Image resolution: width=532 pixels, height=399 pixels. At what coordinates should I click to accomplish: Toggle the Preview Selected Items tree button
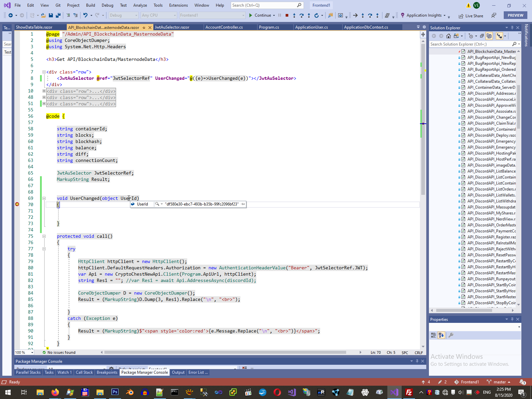point(499,36)
